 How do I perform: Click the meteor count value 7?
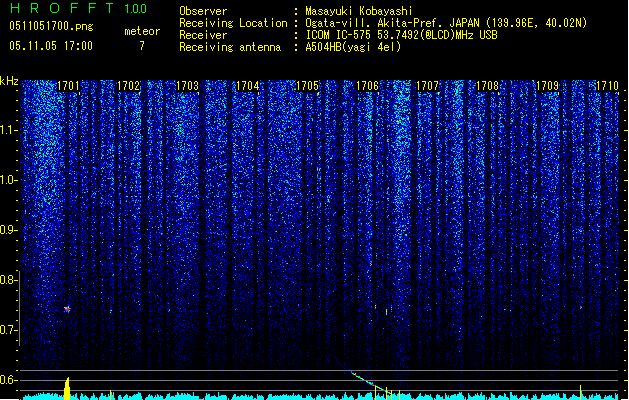[x=142, y=46]
